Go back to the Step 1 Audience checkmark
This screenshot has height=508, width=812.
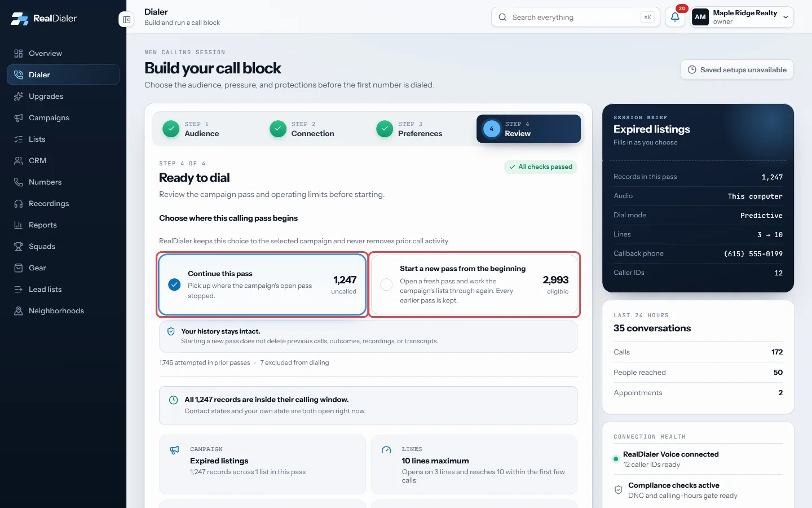171,129
